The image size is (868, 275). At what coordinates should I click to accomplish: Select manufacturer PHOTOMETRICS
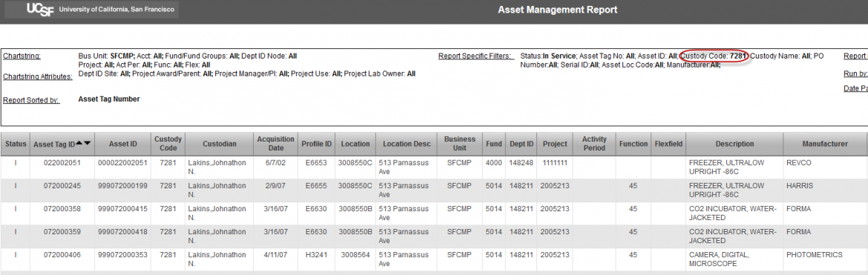coord(815,255)
